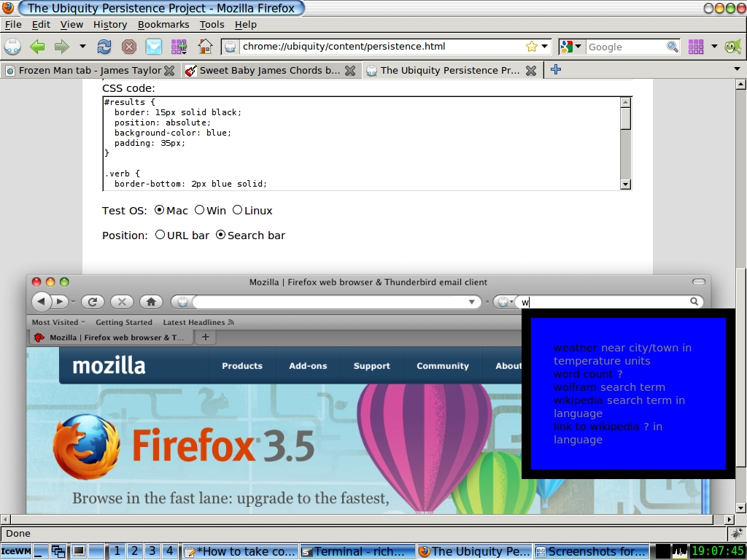Go to the Home page icon
This screenshot has width=747, height=560.
[x=205, y=47]
